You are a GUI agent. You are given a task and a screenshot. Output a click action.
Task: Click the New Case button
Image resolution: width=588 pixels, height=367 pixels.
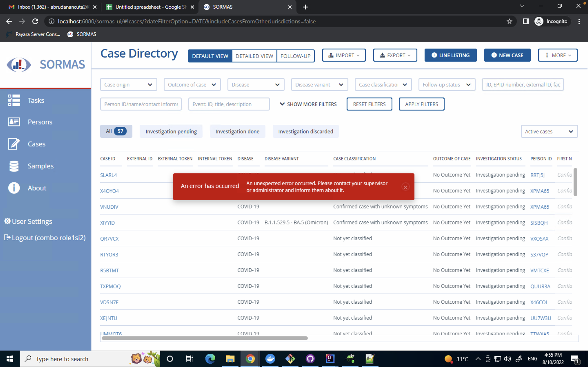tap(507, 55)
